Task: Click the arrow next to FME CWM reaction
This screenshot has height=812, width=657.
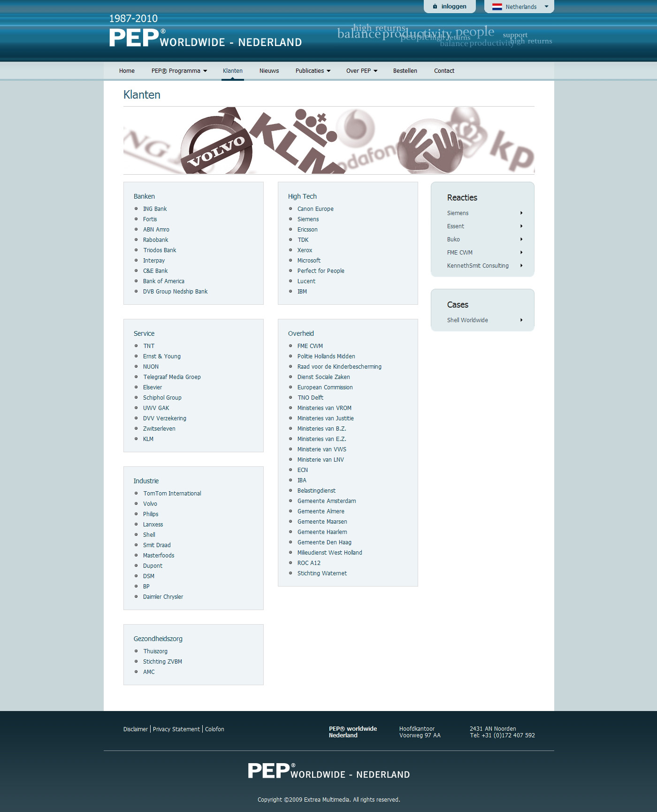Action: click(521, 253)
